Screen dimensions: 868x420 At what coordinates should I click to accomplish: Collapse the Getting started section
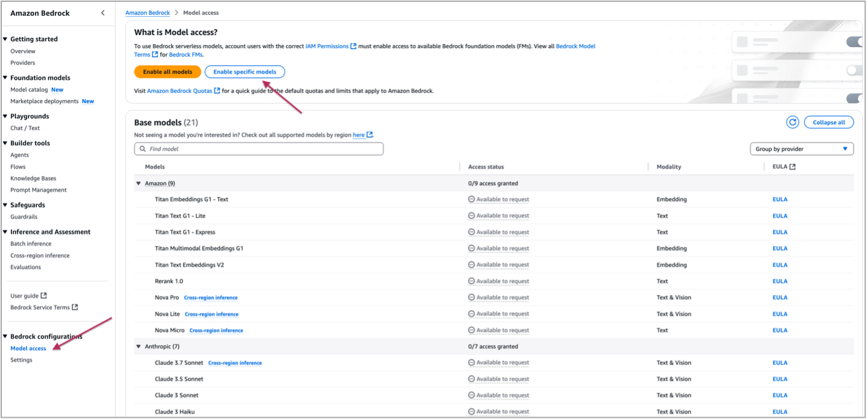[x=5, y=39]
